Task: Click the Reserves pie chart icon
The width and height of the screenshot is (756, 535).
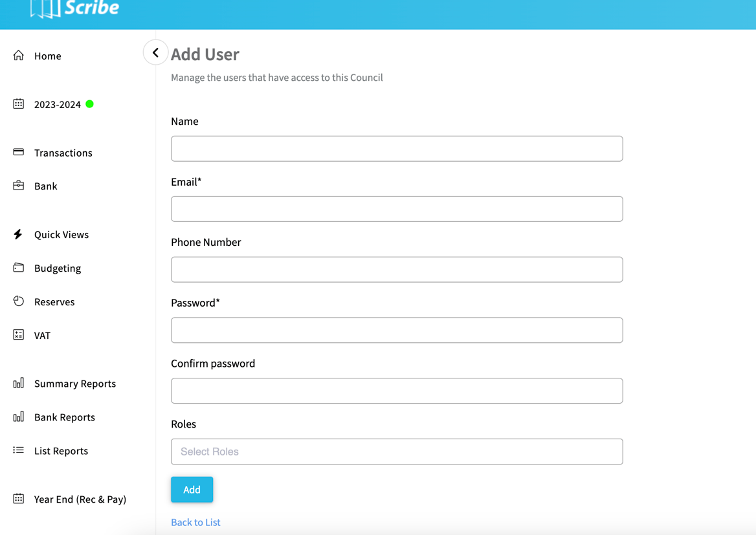Action: 19,301
